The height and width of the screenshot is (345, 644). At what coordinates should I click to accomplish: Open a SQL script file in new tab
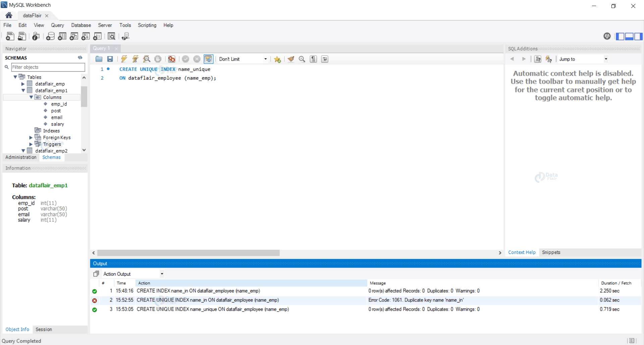click(22, 36)
